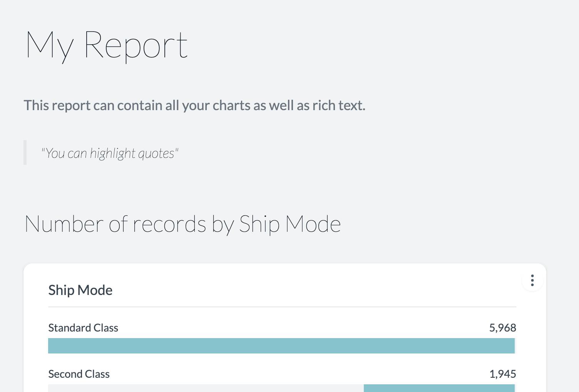Click the word 'Report' in the main title
Screen dimensions: 579x392
[136, 45]
